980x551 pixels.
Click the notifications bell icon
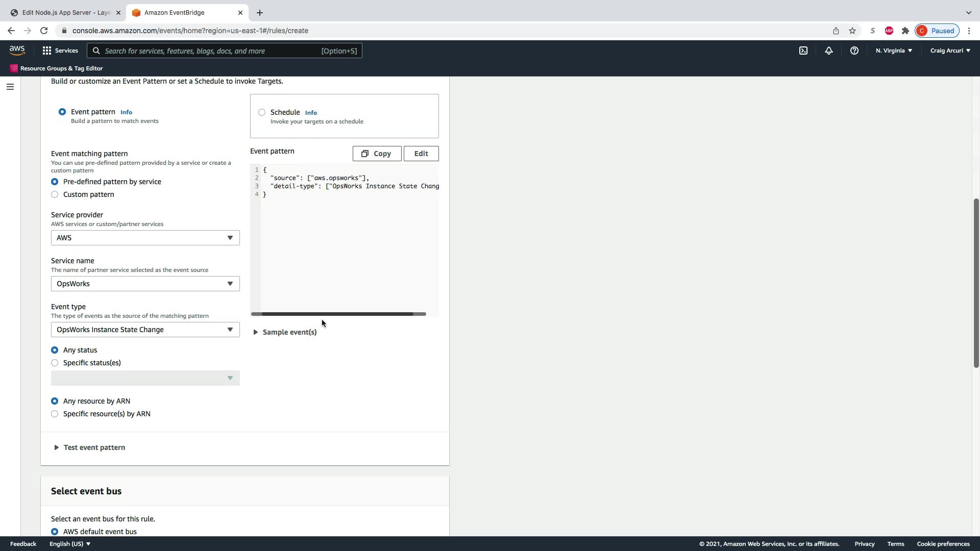click(x=829, y=51)
